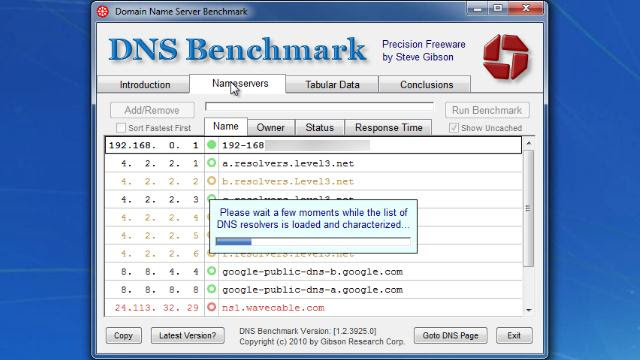The height and width of the screenshot is (360, 640).
Task: Click the Run Benchmark button
Action: [487, 110]
